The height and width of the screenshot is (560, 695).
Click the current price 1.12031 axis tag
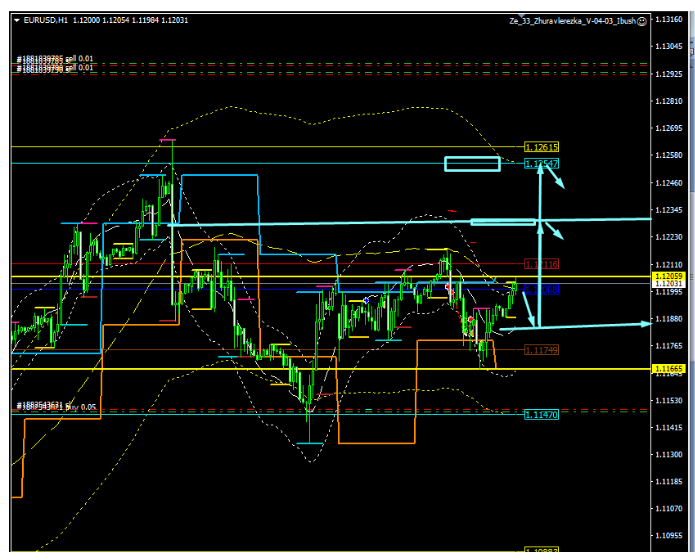coord(667,285)
